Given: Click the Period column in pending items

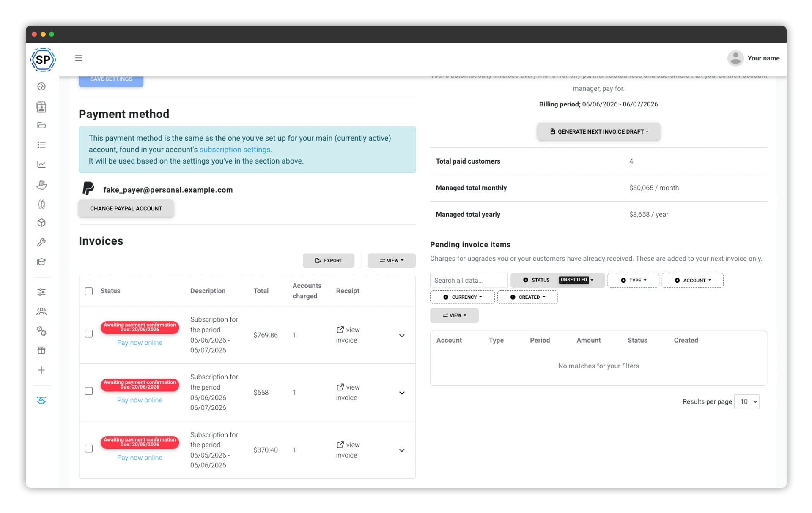Looking at the screenshot, I should [540, 341].
